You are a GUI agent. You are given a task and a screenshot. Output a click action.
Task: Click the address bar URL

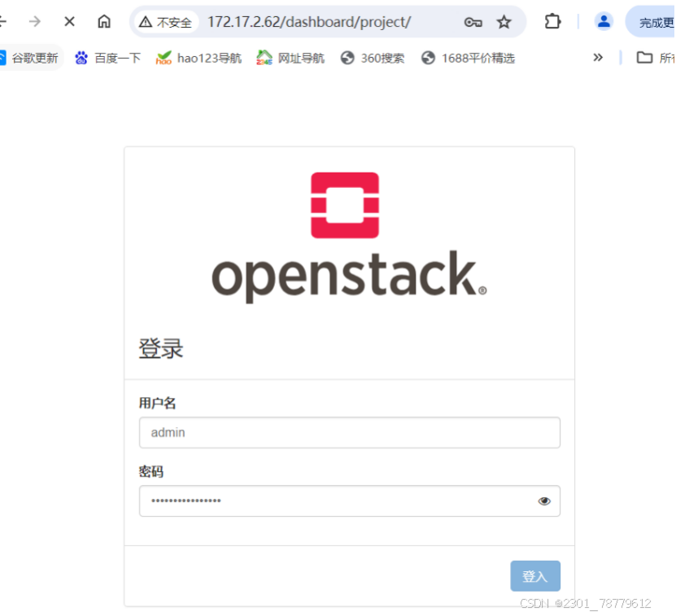[x=309, y=22]
